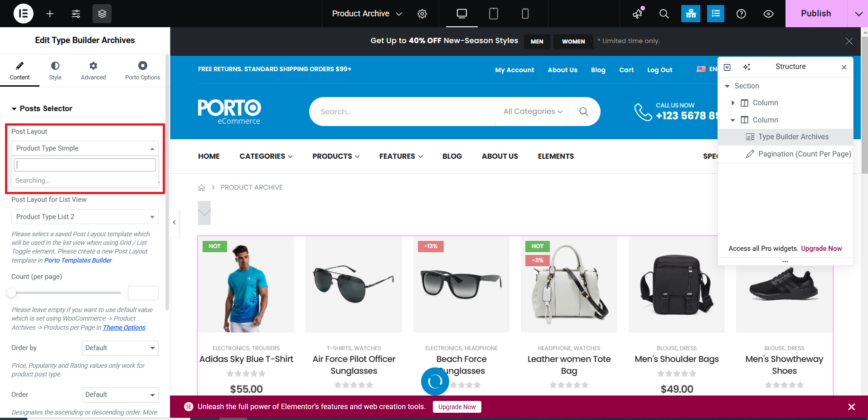This screenshot has width=868, height=420.
Task: Click the blue sitemap icon in top bar
Action: 691,14
